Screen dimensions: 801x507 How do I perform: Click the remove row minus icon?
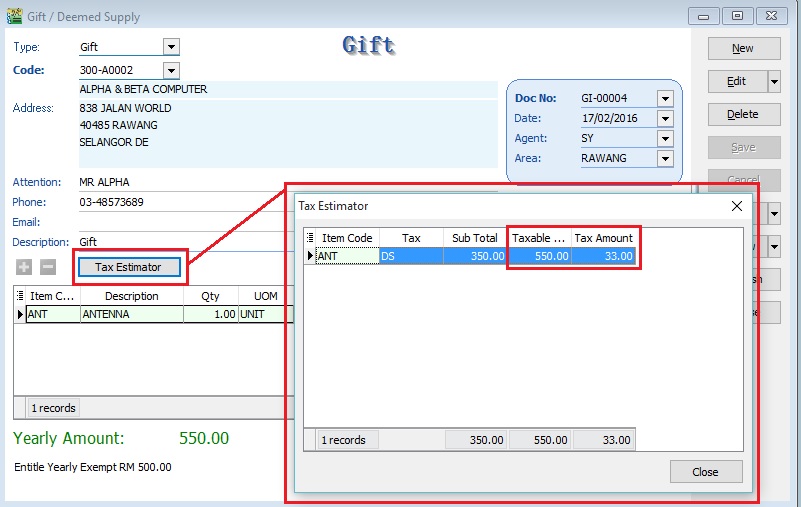click(47, 267)
